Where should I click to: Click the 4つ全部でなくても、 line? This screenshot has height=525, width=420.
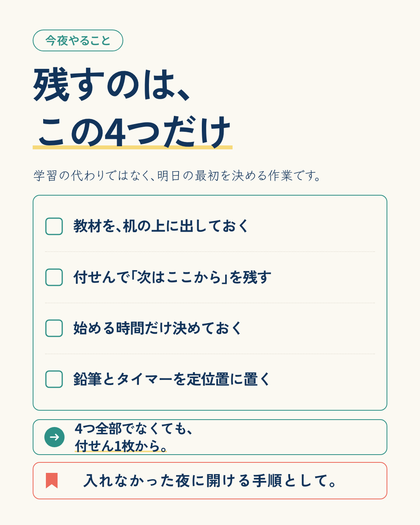134,429
